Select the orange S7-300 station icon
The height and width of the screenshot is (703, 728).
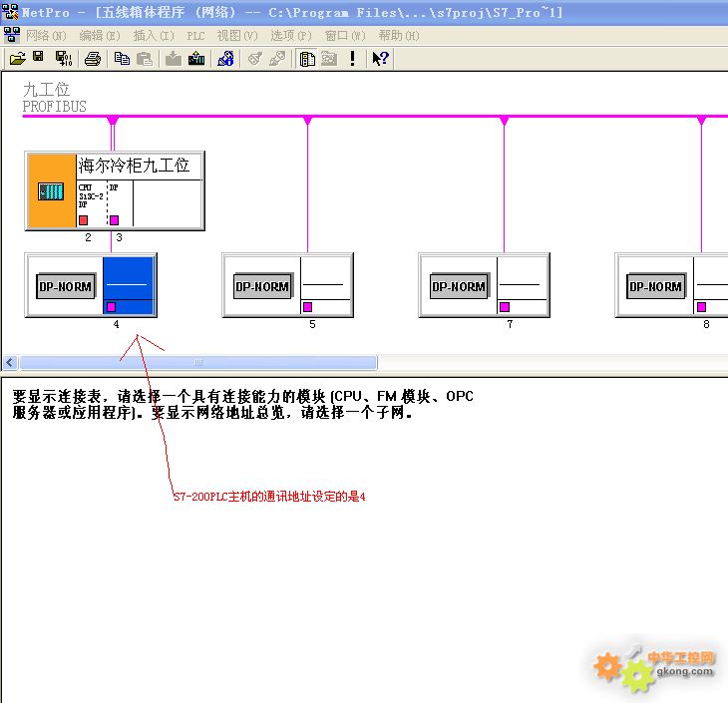coord(52,190)
